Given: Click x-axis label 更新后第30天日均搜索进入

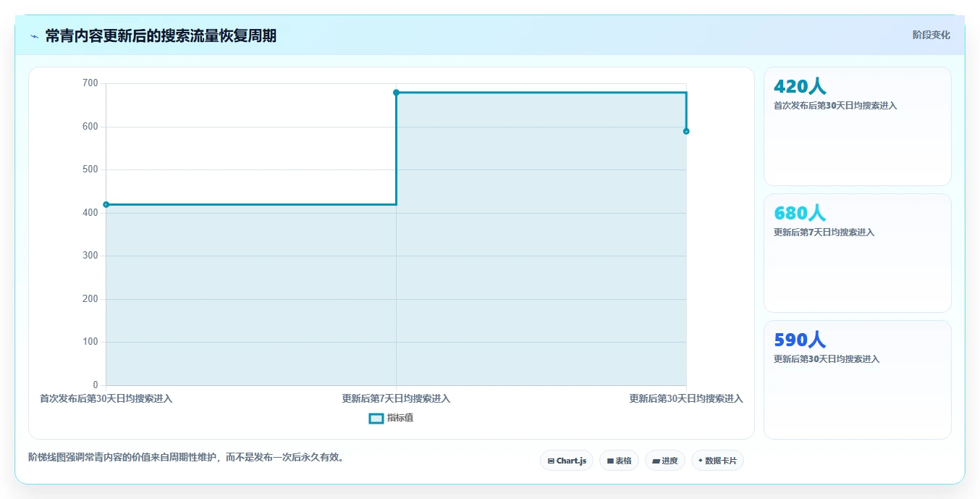Looking at the screenshot, I should [686, 398].
